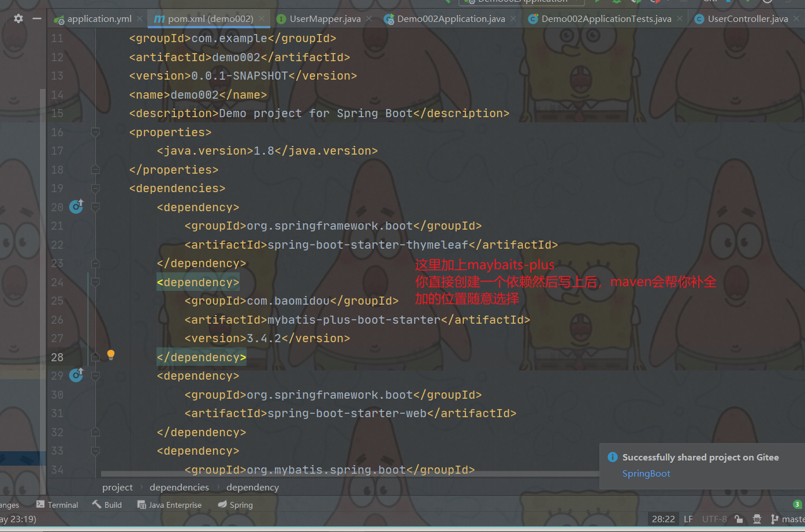Click the git branch master widget
Viewport: 805px width, 532px height.
point(788,519)
